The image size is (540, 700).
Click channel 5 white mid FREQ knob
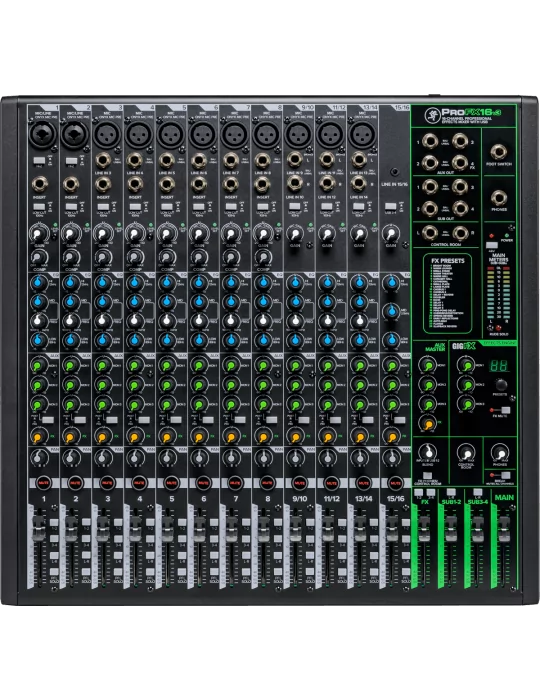167,321
